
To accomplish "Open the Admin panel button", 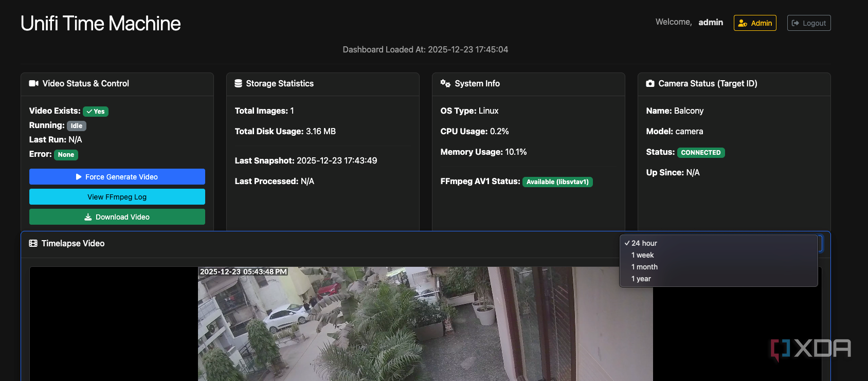I will 755,23.
